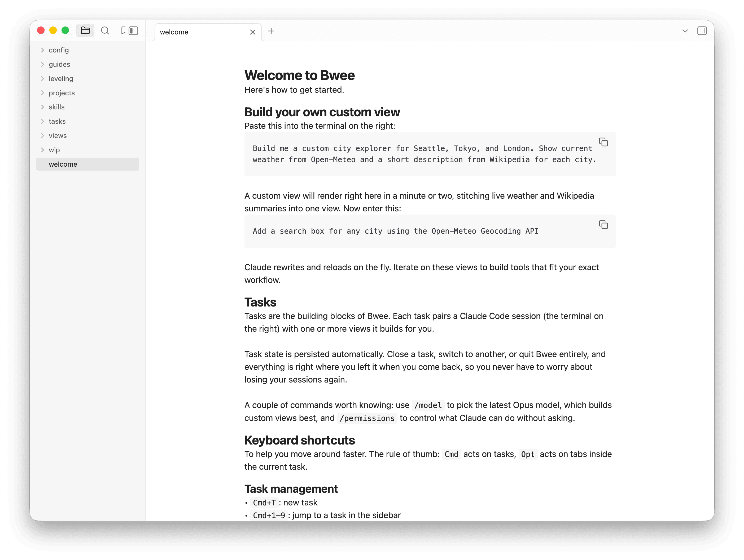Close the welcome tab
The image size is (744, 560).
(253, 32)
